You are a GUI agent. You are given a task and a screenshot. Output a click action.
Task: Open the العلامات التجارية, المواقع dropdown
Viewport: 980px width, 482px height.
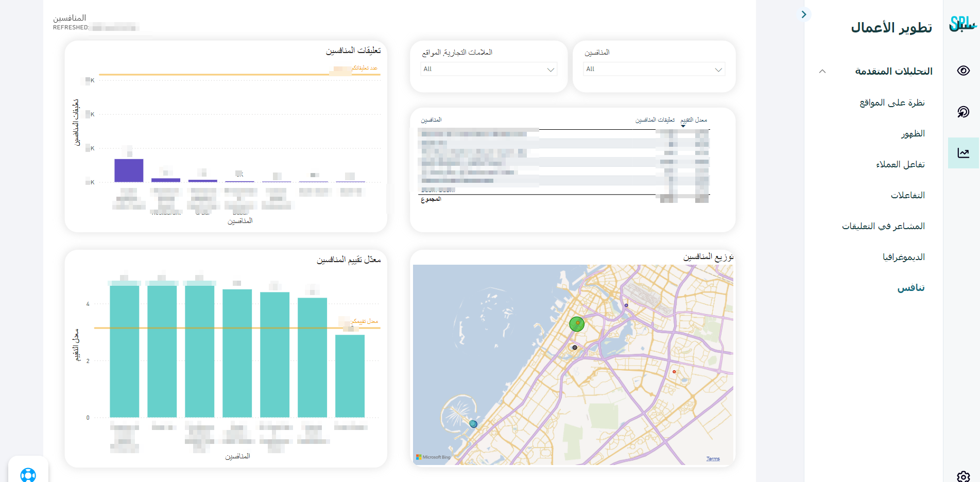pyautogui.click(x=488, y=69)
